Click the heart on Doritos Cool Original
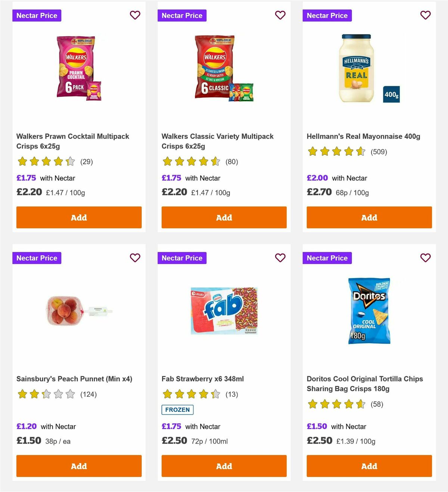The width and height of the screenshot is (448, 492). tap(425, 258)
